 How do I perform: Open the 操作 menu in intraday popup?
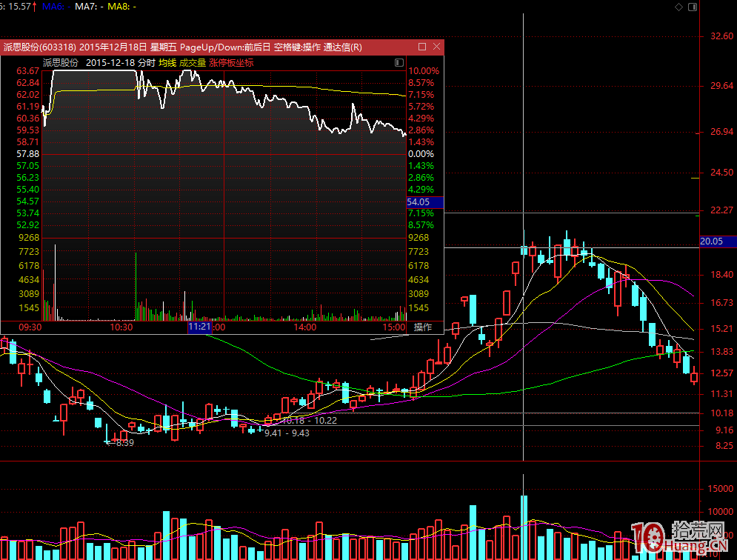pos(422,327)
